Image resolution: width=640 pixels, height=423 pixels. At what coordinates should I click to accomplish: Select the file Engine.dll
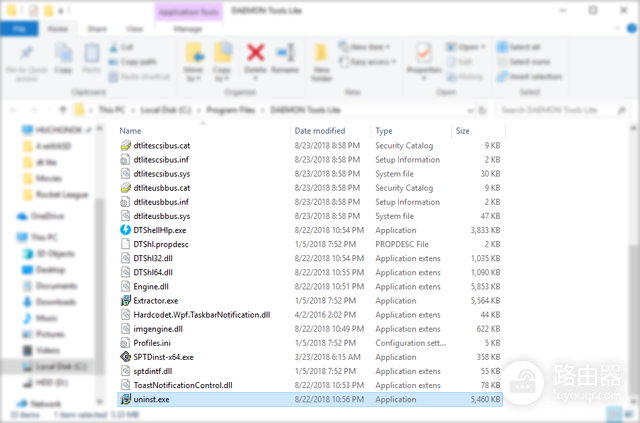point(151,287)
